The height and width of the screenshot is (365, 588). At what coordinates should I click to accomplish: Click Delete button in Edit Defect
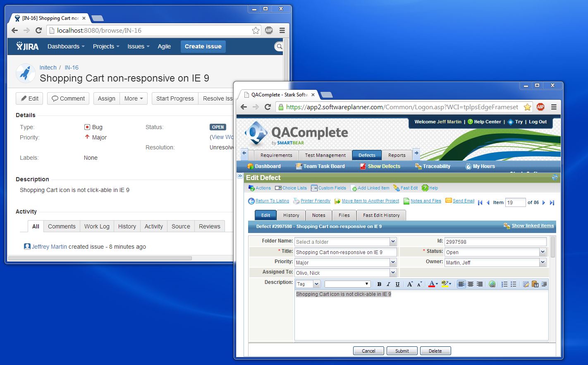click(435, 351)
